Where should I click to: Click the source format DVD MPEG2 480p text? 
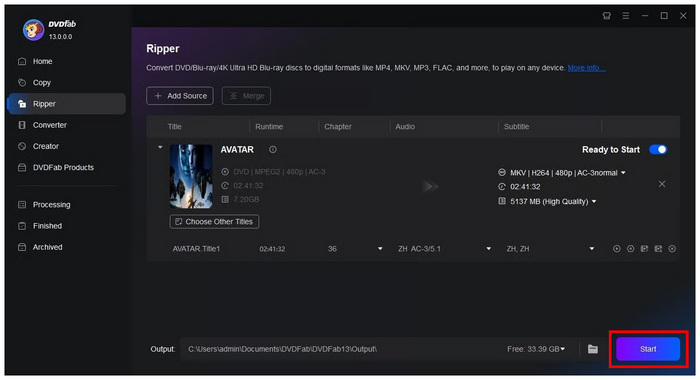click(x=279, y=172)
